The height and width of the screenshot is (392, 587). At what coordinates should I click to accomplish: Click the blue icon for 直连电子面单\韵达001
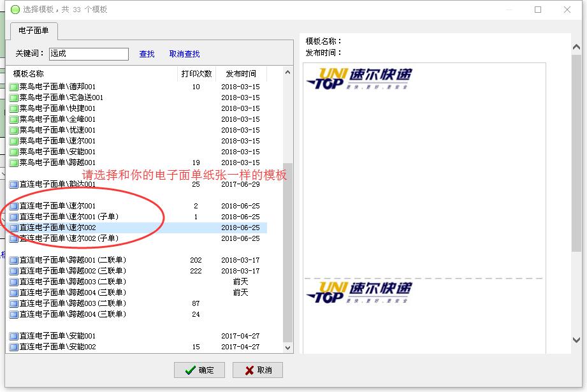click(x=14, y=184)
